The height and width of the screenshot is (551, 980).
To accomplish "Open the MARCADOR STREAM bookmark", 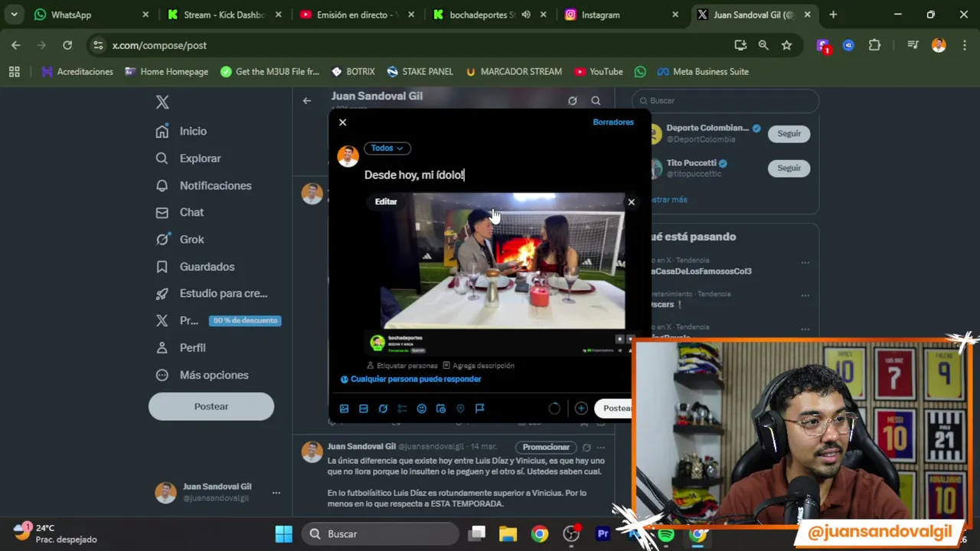I will point(514,72).
